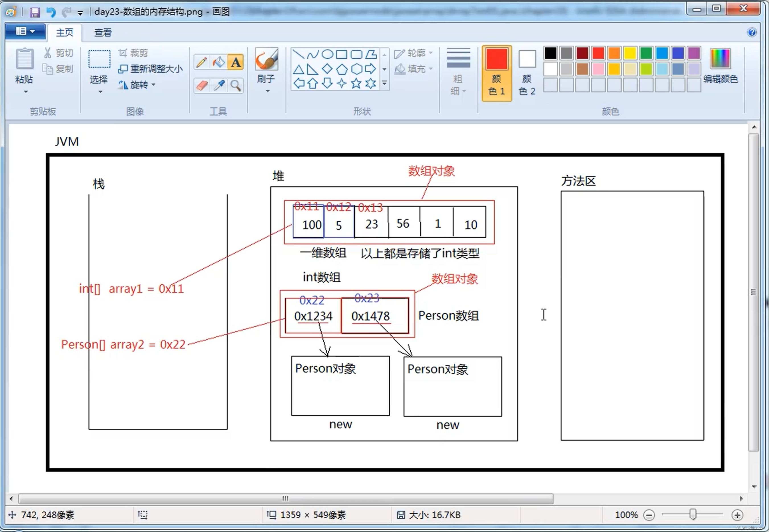Select the Fill with color bucket tool
Viewport: 769px width, 532px height.
(x=219, y=62)
